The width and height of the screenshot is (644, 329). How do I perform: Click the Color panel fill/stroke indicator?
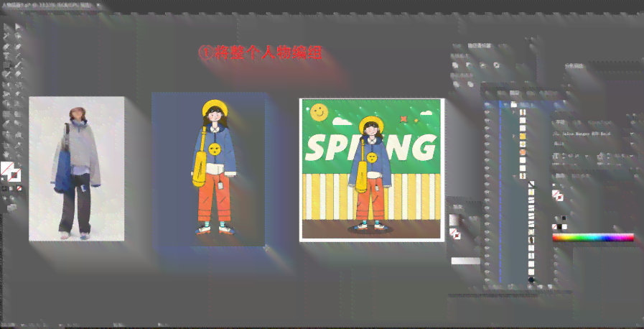[x=557, y=195]
